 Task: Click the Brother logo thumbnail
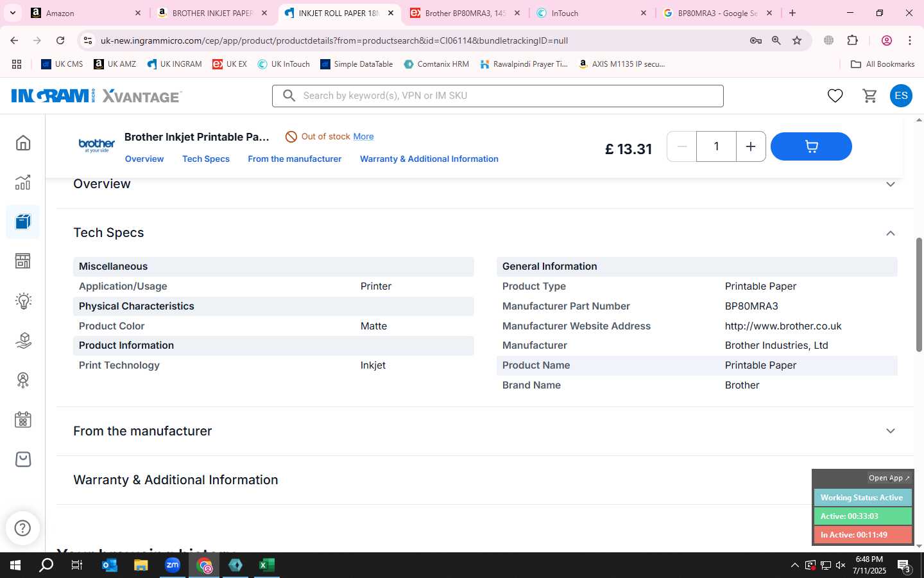pos(97,145)
